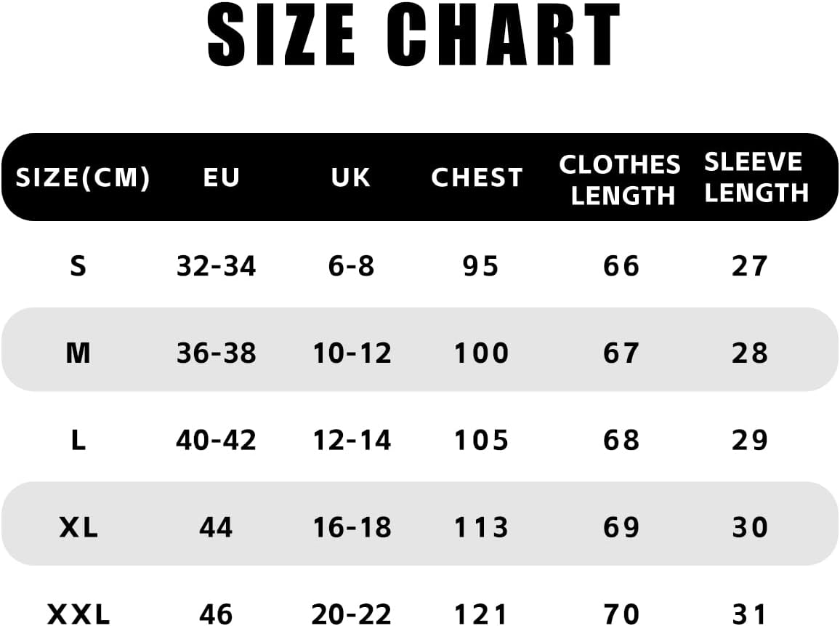Select the CLOTHES LENGTH column header
This screenshot has height=626, width=840.
point(620,180)
